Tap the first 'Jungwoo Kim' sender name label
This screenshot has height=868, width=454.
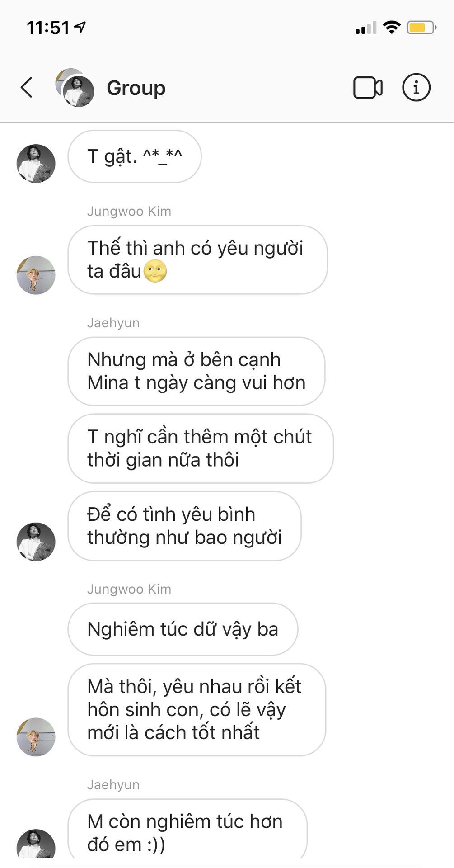[129, 211]
